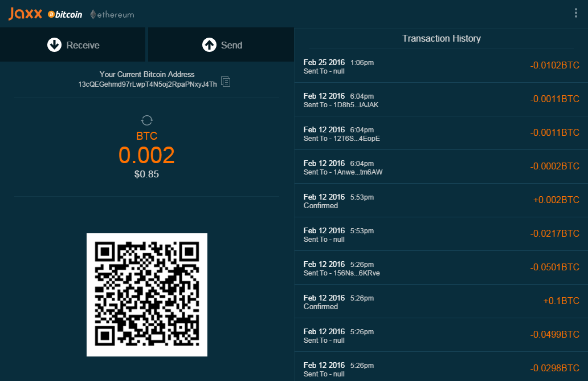Copy the Bitcoin address with copy icon
This screenshot has height=381, width=588.
click(226, 82)
